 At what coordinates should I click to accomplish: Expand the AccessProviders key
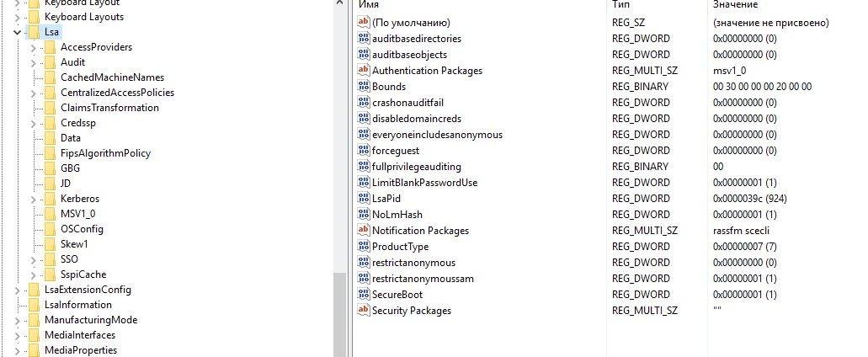click(x=34, y=47)
